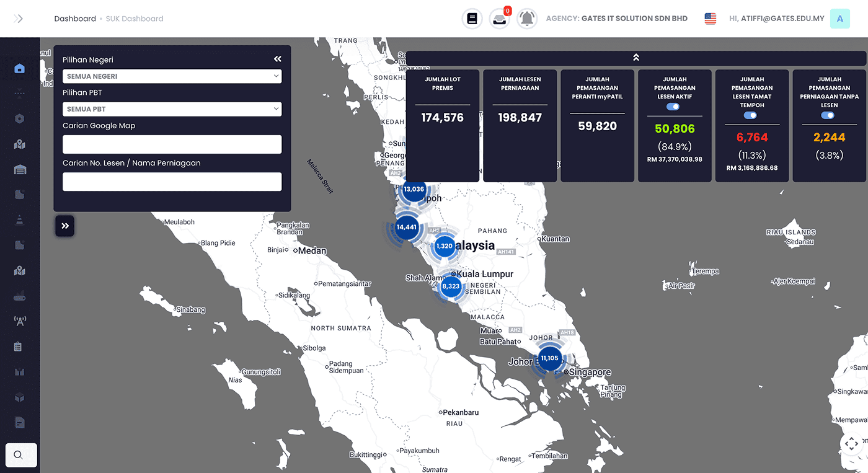Switch off Perniagaan Tanpa Lesen toggle
This screenshot has height=473, width=868.
click(x=828, y=115)
